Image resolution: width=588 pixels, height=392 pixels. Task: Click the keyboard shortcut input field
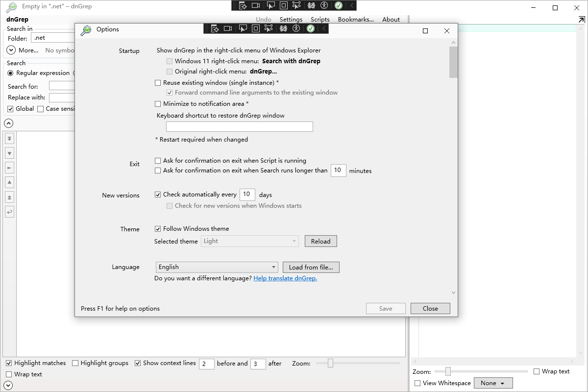240,126
